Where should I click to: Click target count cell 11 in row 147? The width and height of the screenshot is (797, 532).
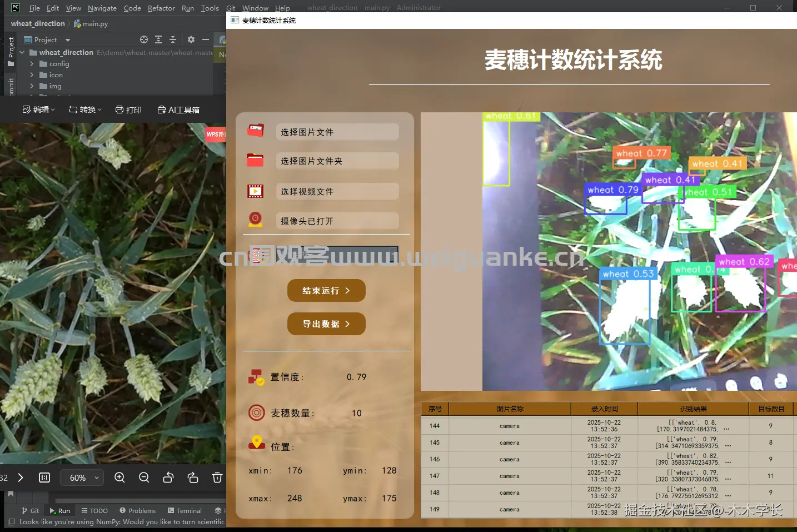click(770, 476)
